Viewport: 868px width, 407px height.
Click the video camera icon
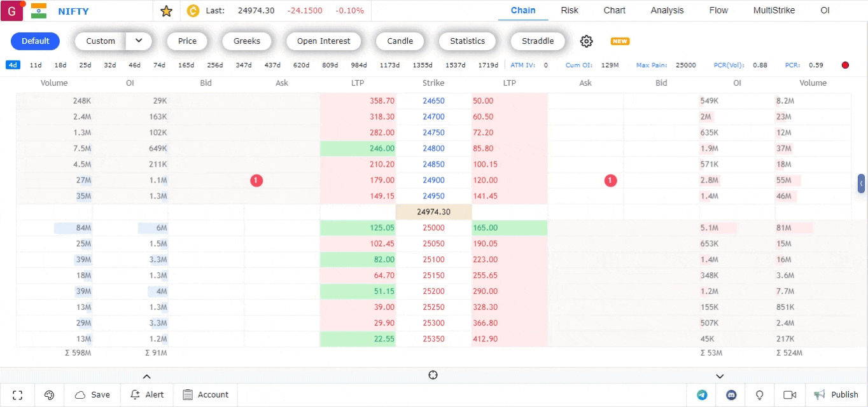790,395
